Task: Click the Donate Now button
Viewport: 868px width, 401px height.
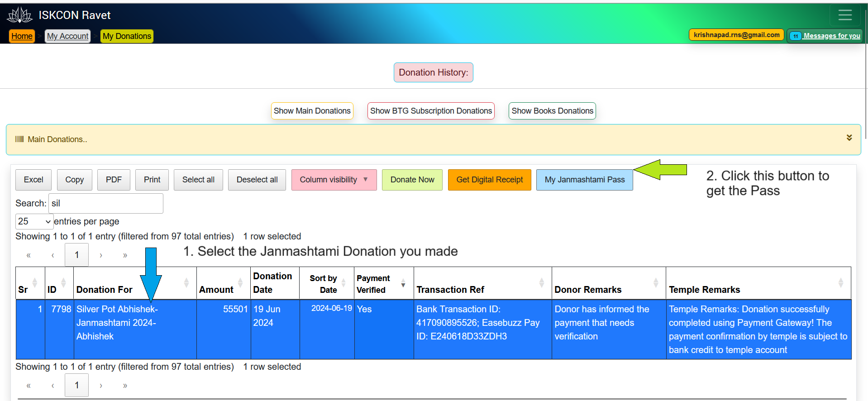Action: coord(412,180)
